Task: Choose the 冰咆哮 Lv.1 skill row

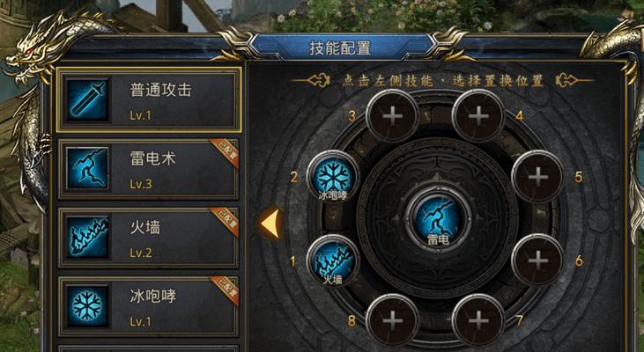Action: click(x=148, y=306)
